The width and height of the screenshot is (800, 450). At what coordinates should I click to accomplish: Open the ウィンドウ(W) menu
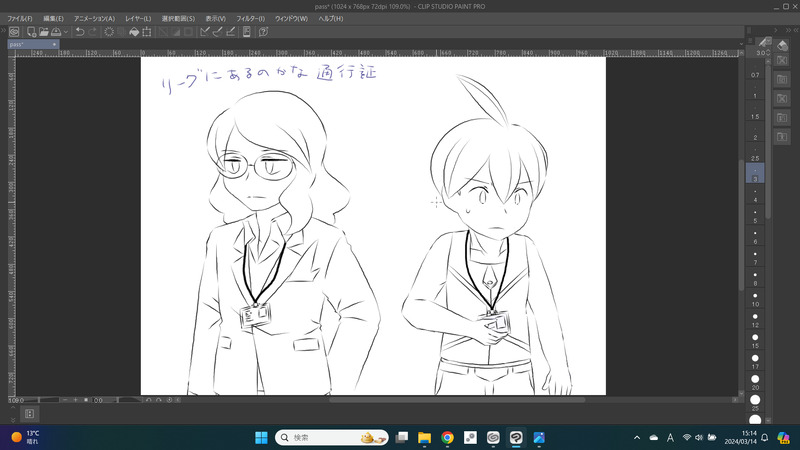coord(291,18)
